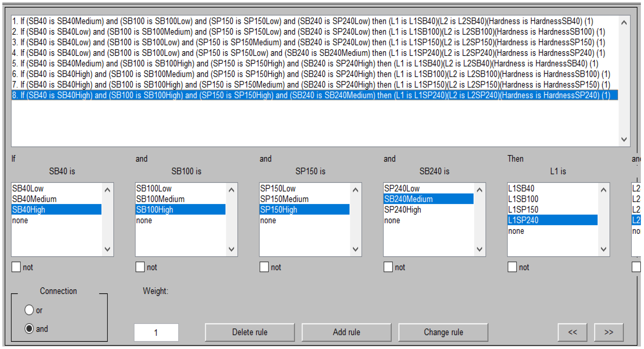The width and height of the screenshot is (644, 349).
Task: Select the 'and' connection radio button
Action: coord(29,328)
